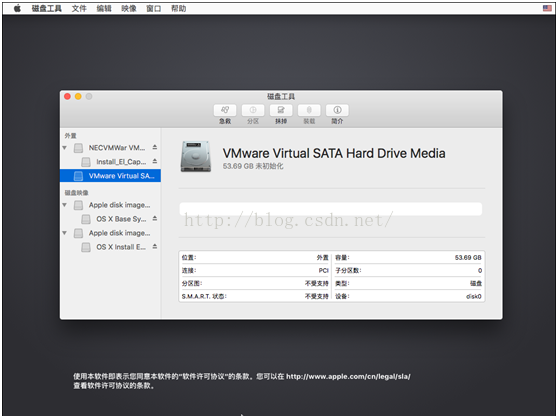Open the 编辑 menu
The height and width of the screenshot is (418, 558).
(104, 9)
